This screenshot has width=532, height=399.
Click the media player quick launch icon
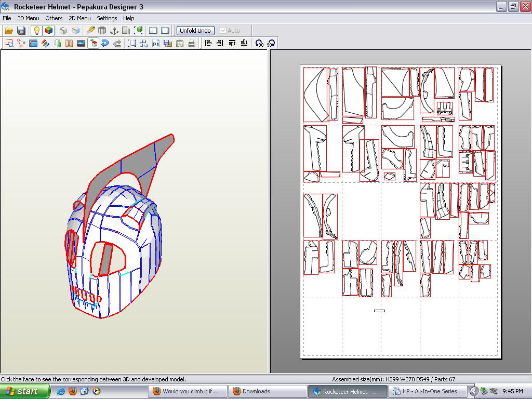[x=96, y=391]
